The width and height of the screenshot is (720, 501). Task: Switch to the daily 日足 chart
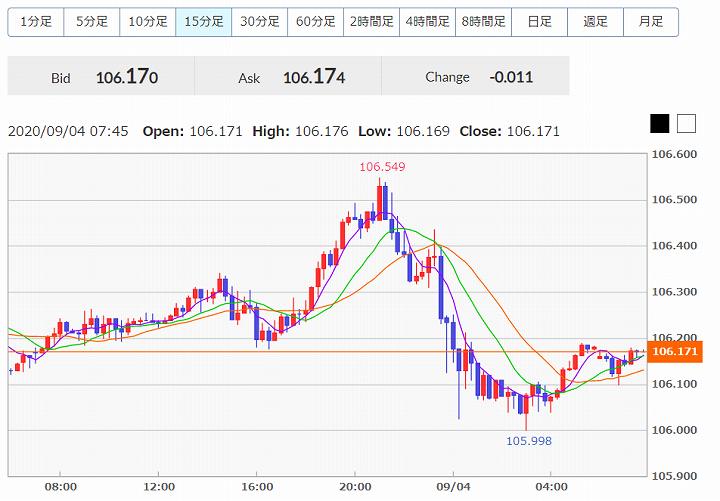pos(540,22)
